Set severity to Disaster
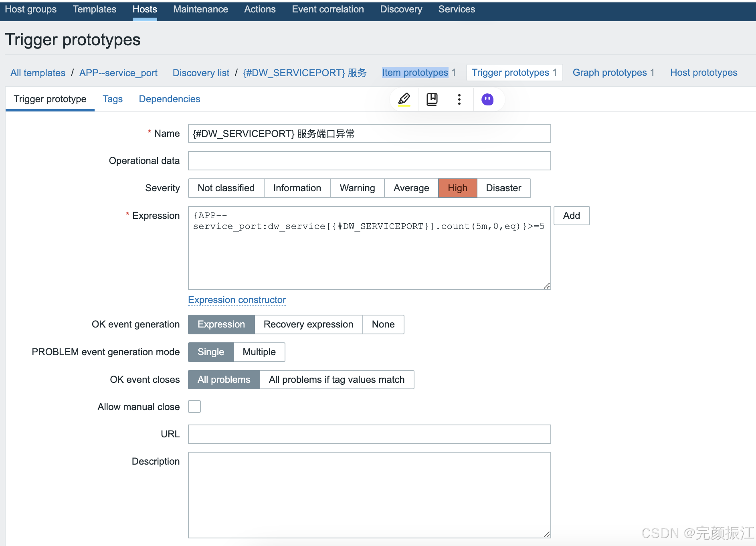 504,188
